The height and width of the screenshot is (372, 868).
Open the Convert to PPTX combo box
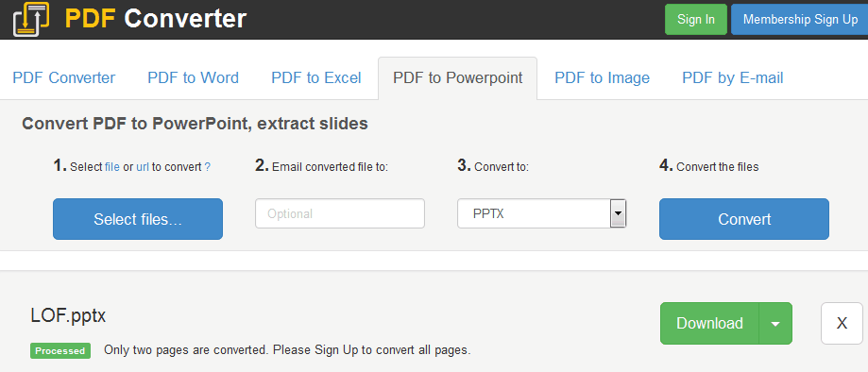[x=541, y=213]
